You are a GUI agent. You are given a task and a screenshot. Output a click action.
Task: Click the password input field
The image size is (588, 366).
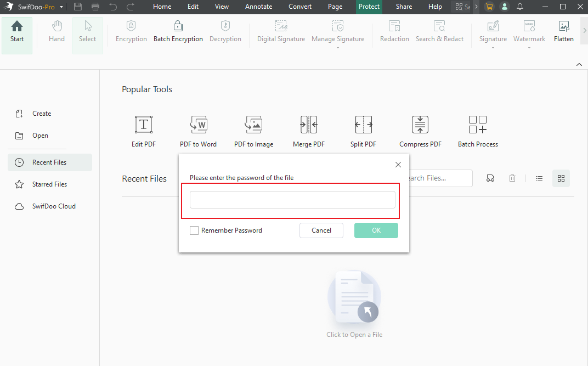click(292, 199)
